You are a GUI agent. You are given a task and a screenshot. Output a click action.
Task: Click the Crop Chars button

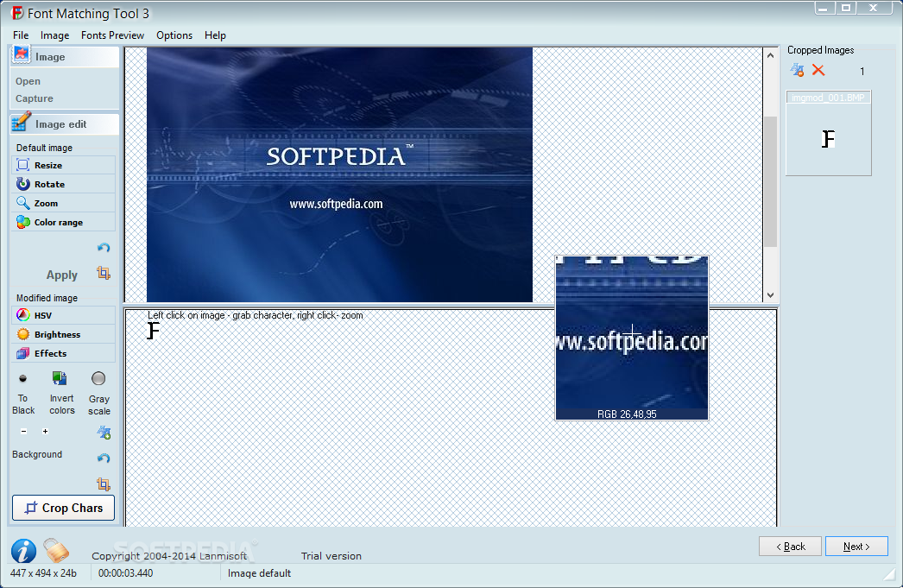pyautogui.click(x=63, y=508)
